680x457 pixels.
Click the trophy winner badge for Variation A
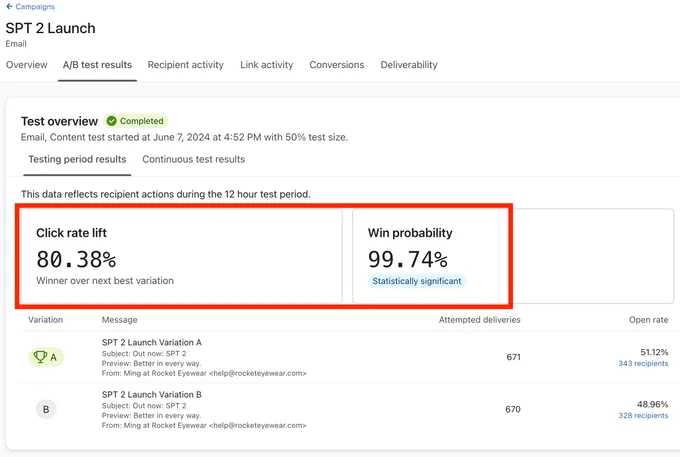pyautogui.click(x=46, y=357)
